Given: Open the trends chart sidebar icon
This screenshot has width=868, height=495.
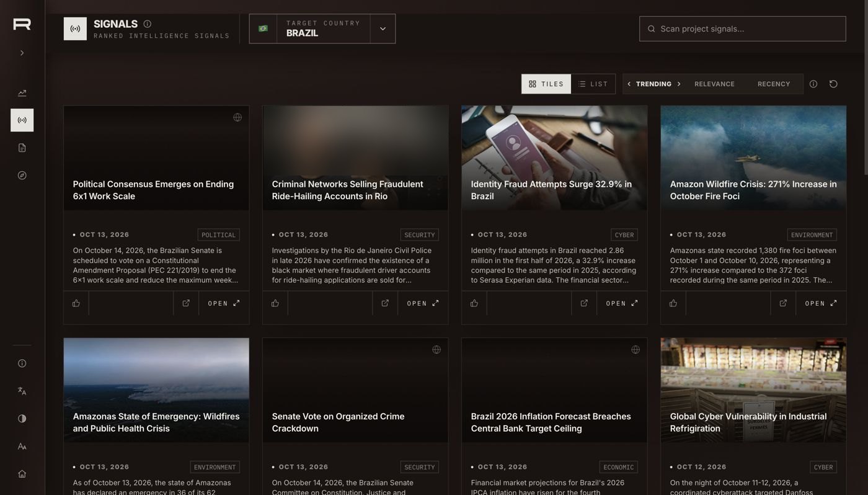Looking at the screenshot, I should [22, 93].
